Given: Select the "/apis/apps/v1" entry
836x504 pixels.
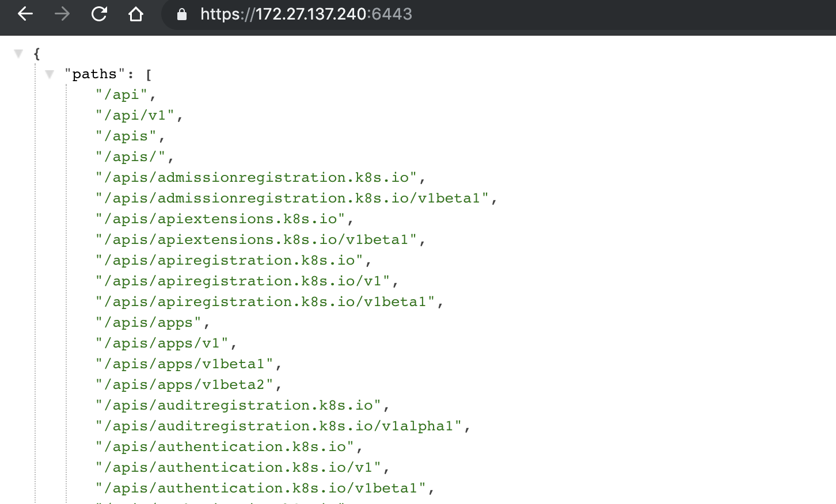Looking at the screenshot, I should click(162, 343).
